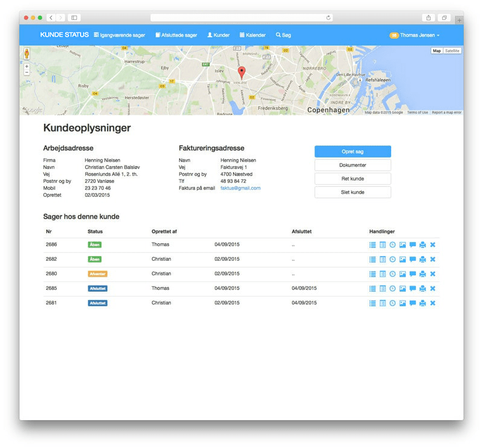Click the browser address bar
This screenshot has width=483, height=448.
(241, 18)
